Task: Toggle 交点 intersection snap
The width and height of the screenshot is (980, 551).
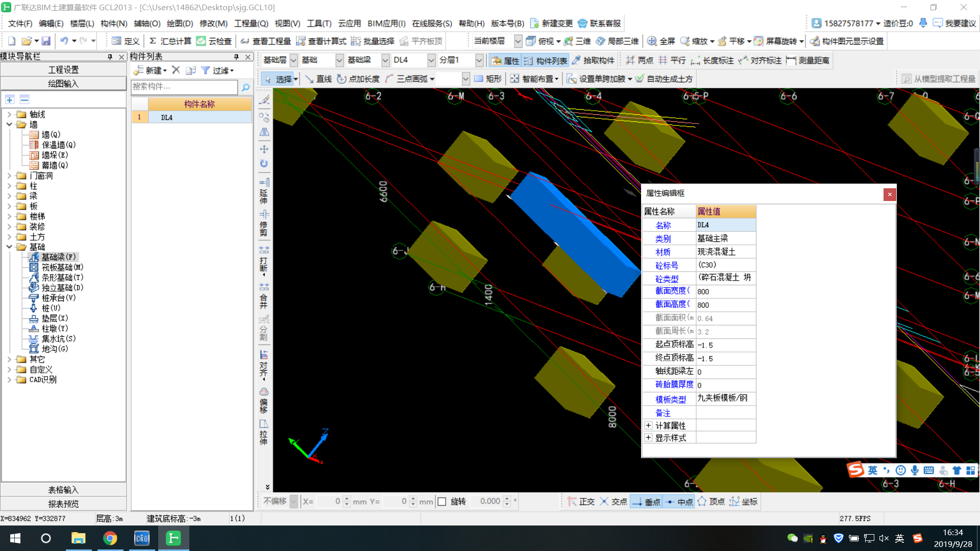Action: (x=614, y=502)
